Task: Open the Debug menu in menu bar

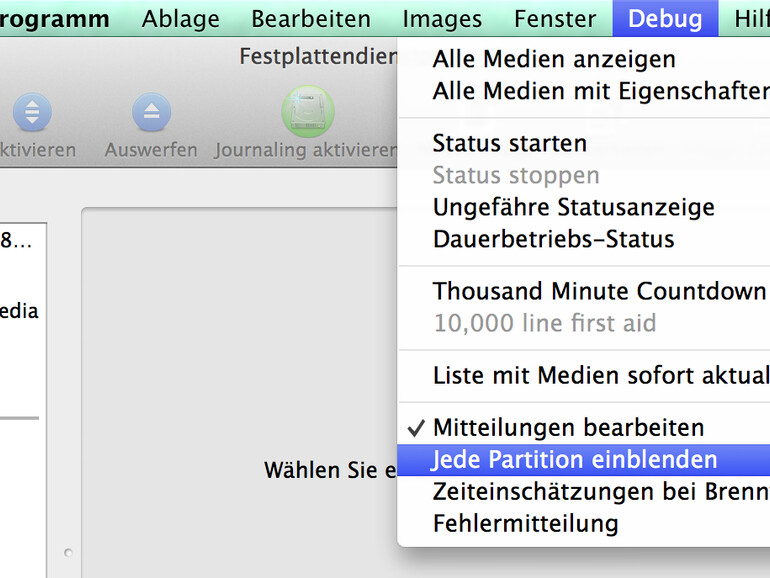Action: point(665,19)
